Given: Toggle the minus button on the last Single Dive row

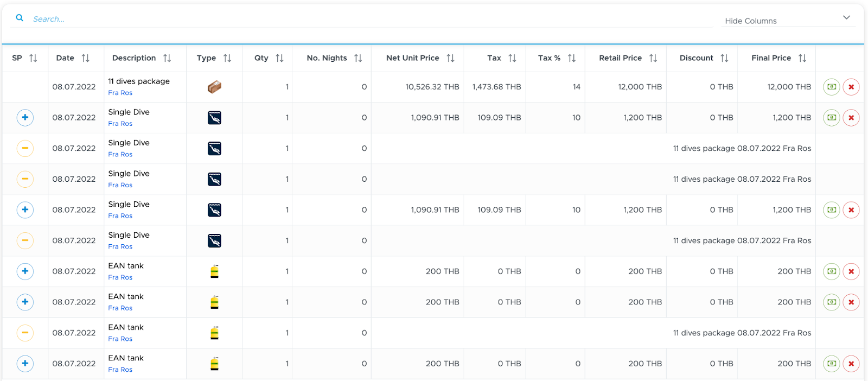Looking at the screenshot, I should click(x=25, y=240).
